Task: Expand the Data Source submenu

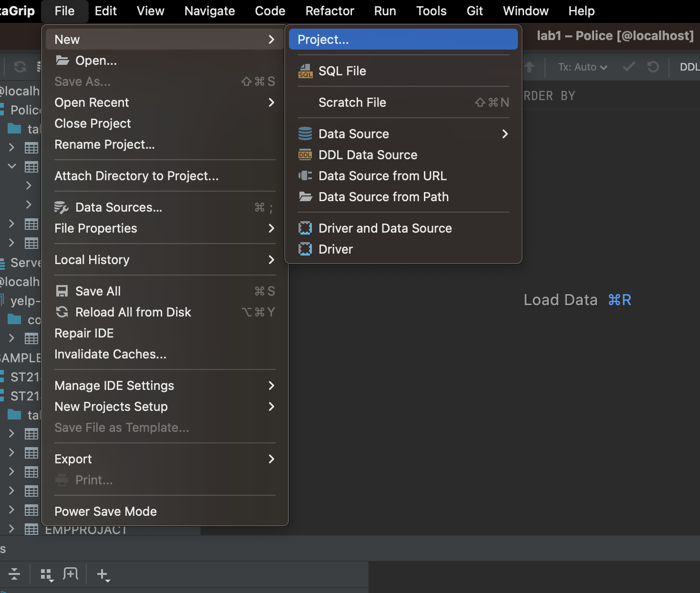Action: point(403,134)
